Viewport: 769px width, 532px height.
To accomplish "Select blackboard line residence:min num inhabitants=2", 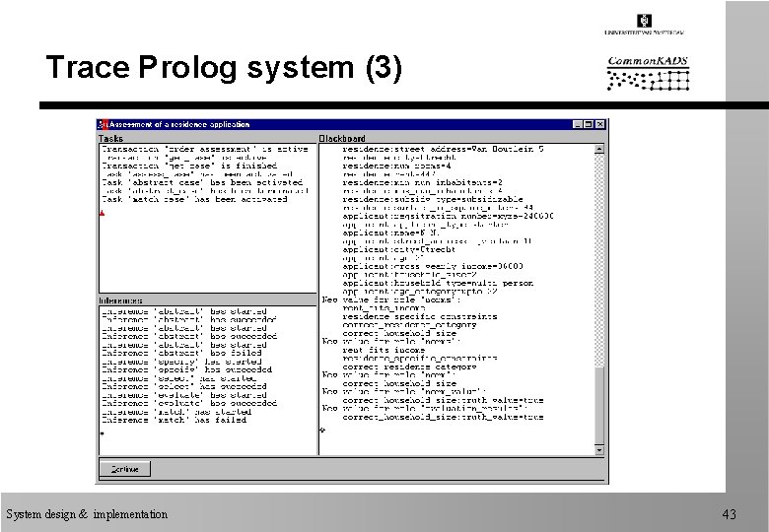I will coord(422,182).
